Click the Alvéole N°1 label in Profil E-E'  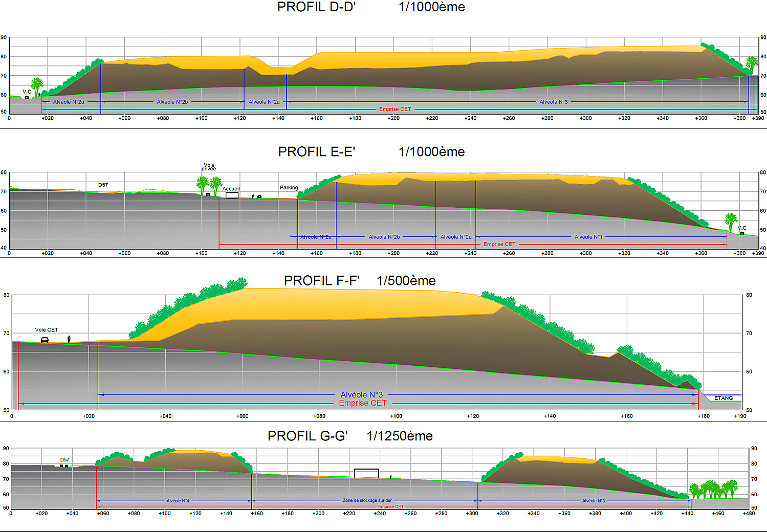click(588, 237)
